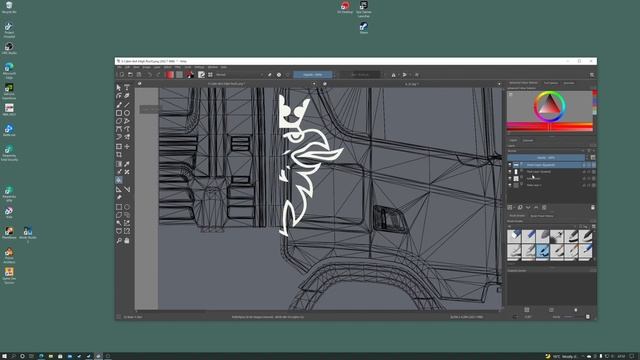The height and width of the screenshot is (360, 640).
Task: Select the highlighted Fill tool
Action: pyautogui.click(x=119, y=180)
